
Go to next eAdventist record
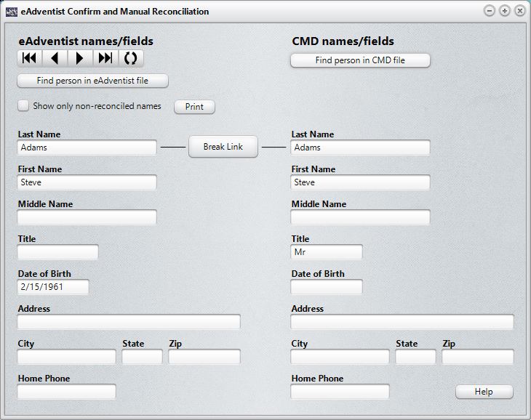point(80,58)
